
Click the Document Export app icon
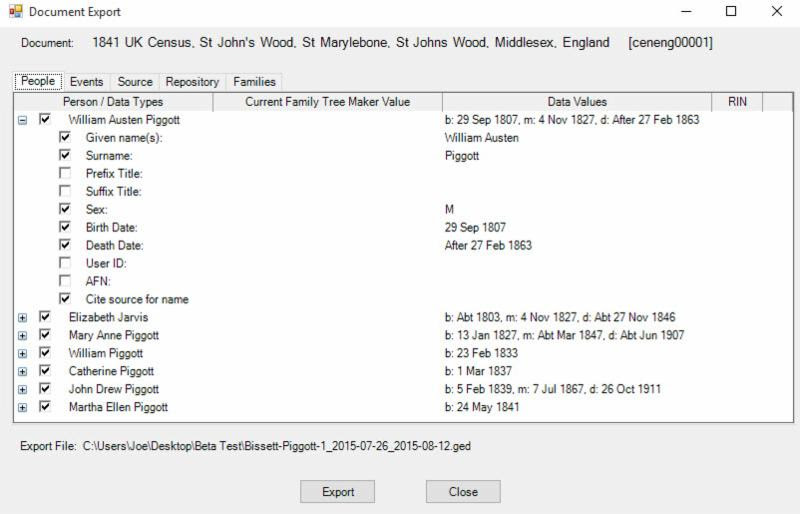click(16, 11)
